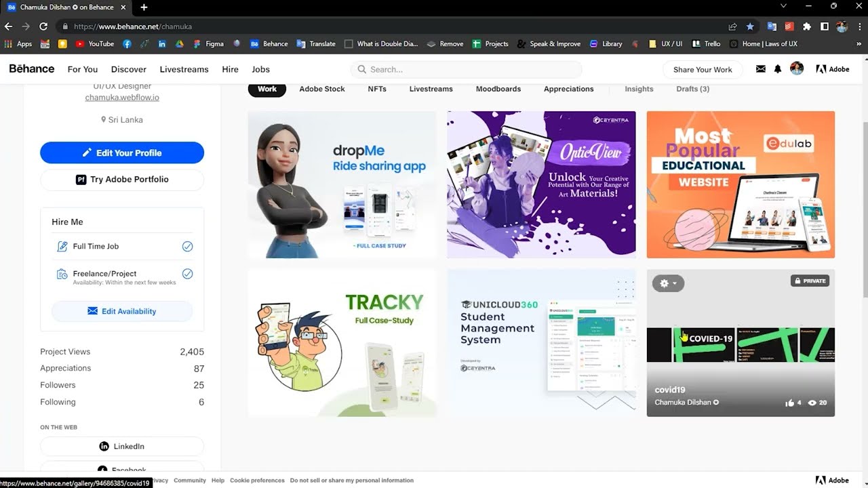Open the Facebook bookmark icon
The width and height of the screenshot is (868, 488).
click(127, 43)
